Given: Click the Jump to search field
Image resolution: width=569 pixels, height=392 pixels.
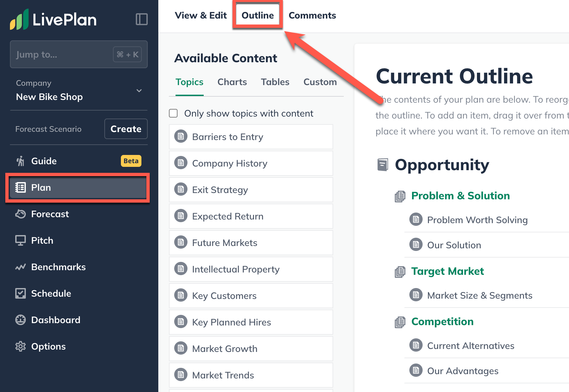Looking at the screenshot, I should (63, 54).
